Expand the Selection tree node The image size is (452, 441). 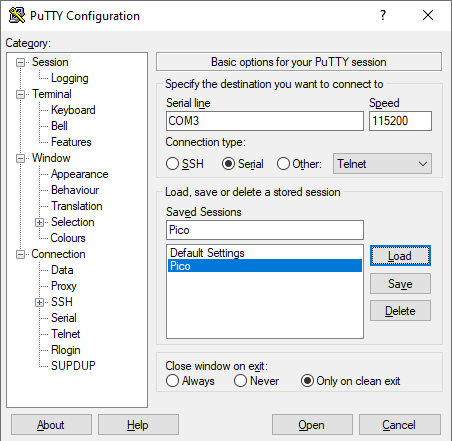click(x=39, y=222)
